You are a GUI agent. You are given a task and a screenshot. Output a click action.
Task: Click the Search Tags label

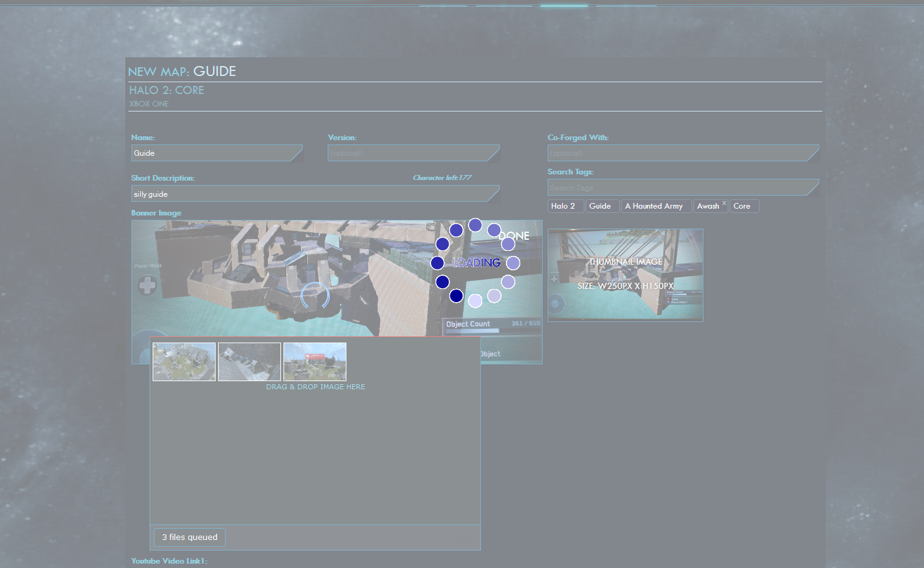pyautogui.click(x=571, y=172)
